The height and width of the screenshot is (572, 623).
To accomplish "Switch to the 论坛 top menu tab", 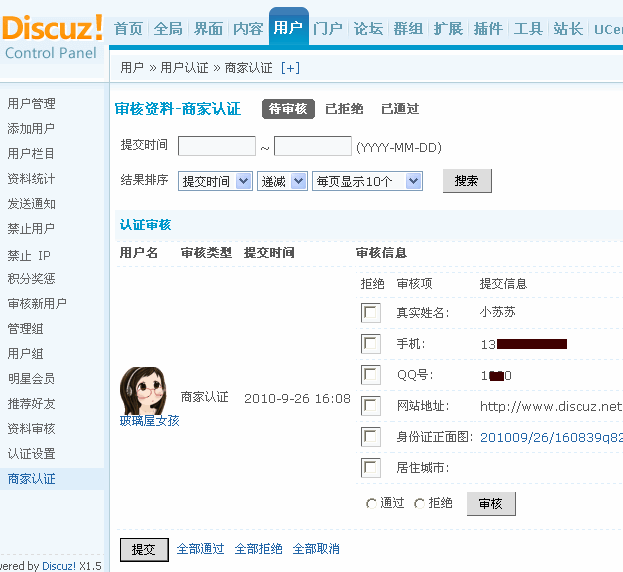I will pos(368,29).
